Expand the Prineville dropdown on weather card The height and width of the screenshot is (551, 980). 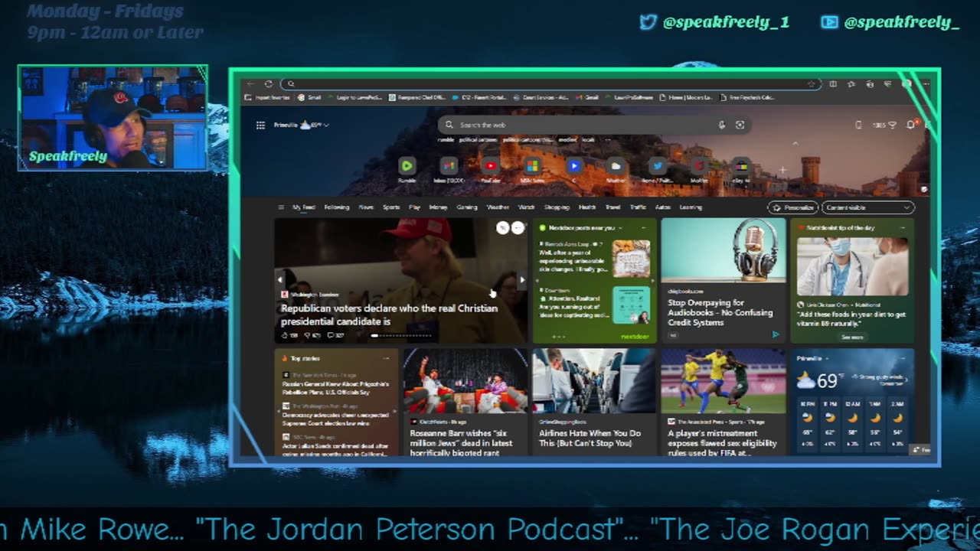pyautogui.click(x=826, y=358)
